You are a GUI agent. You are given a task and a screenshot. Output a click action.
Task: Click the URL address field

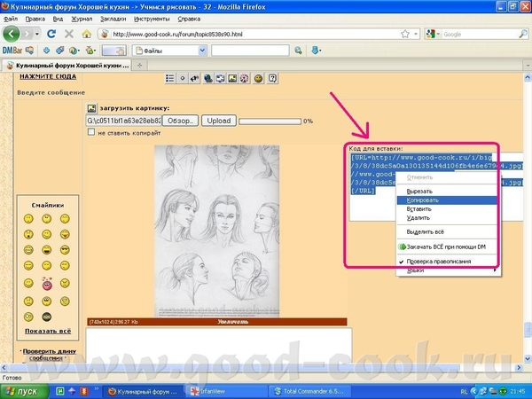click(254, 34)
